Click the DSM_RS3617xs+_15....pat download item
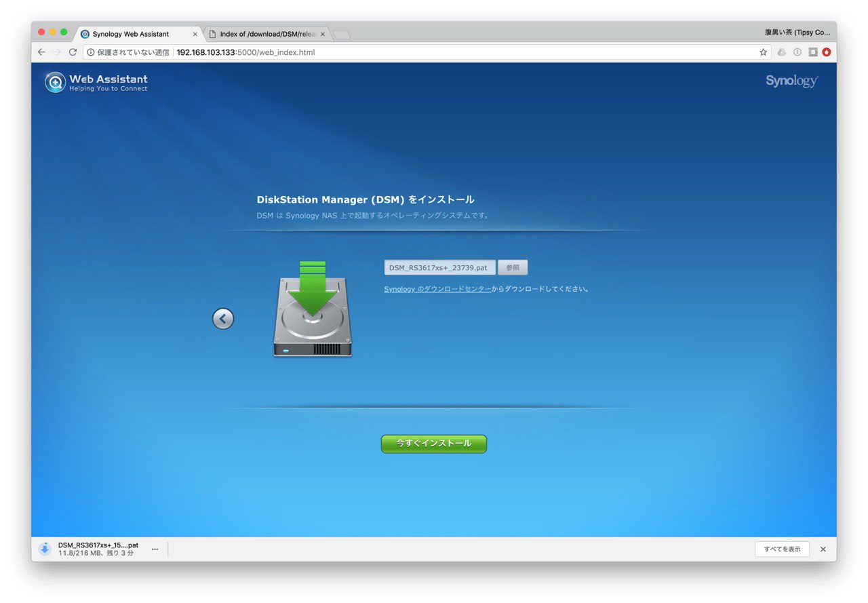 point(98,549)
